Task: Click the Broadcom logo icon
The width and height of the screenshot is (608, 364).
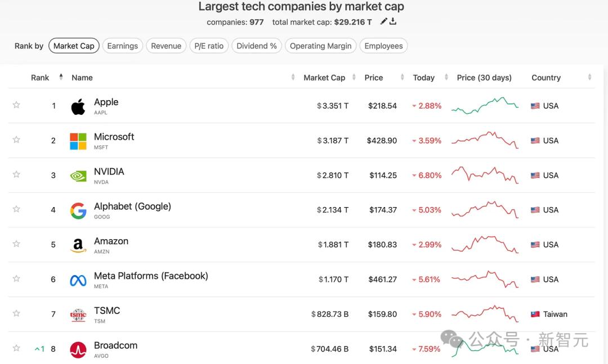Action: [78, 349]
